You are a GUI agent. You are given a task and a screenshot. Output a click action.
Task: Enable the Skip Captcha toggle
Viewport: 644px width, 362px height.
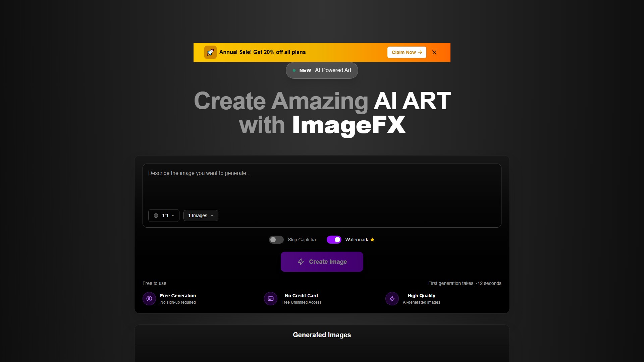pyautogui.click(x=276, y=240)
